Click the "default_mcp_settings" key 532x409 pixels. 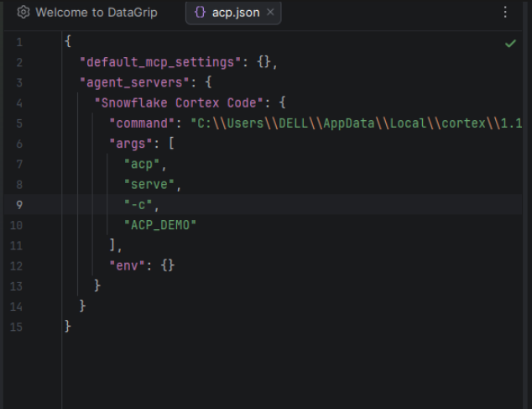(160, 62)
